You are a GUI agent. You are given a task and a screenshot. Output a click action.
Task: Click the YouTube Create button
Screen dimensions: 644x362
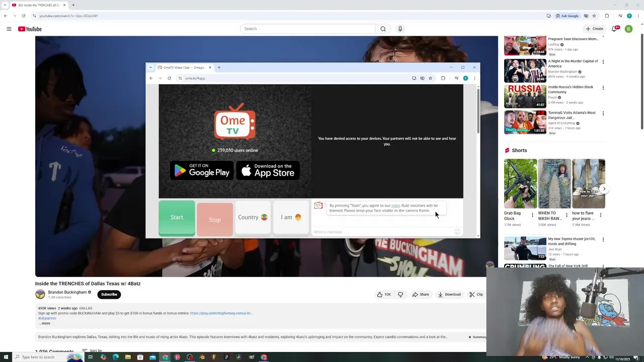(594, 29)
